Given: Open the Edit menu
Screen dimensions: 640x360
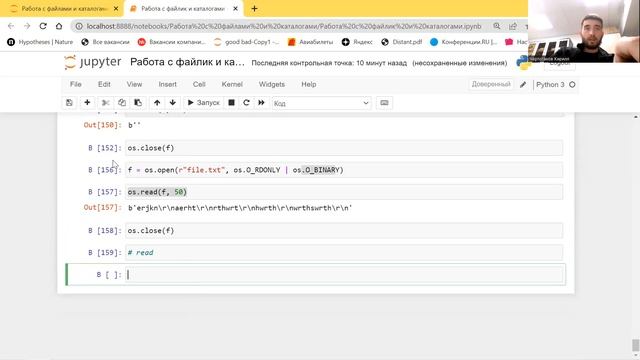Looking at the screenshot, I should [104, 84].
